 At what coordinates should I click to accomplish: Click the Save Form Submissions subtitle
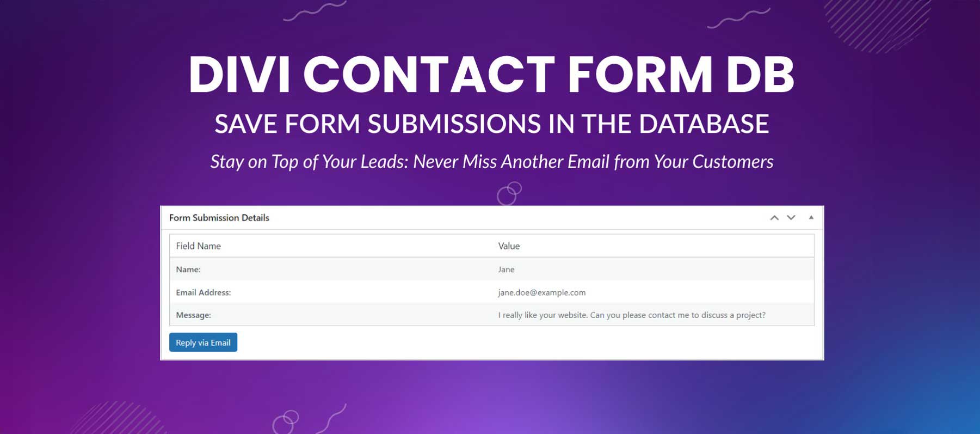tap(491, 124)
